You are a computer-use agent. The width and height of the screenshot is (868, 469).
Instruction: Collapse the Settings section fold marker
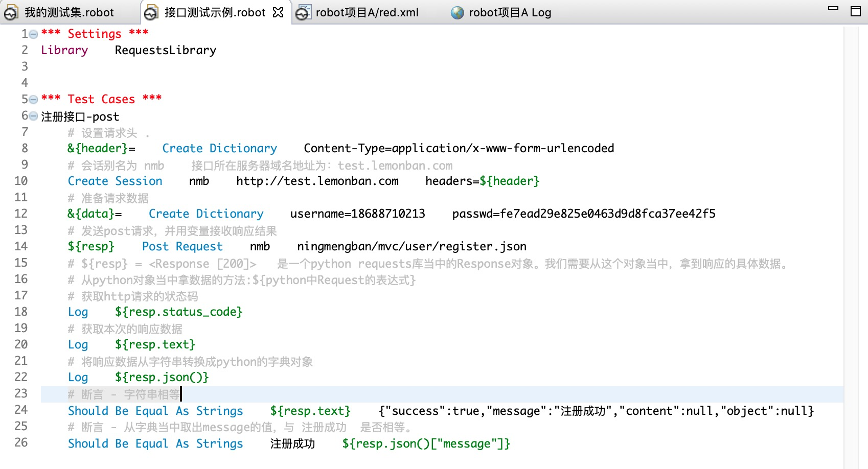[x=34, y=34]
